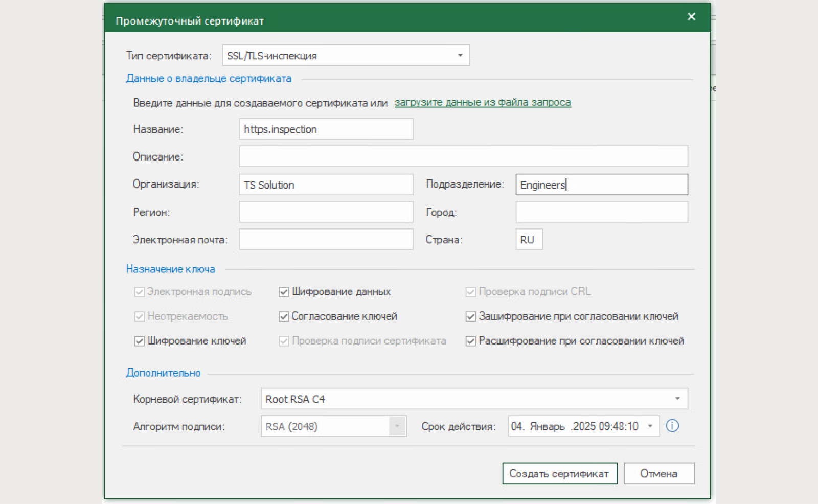Click the Подразделение input field
This screenshot has width=818, height=504.
[x=602, y=185]
